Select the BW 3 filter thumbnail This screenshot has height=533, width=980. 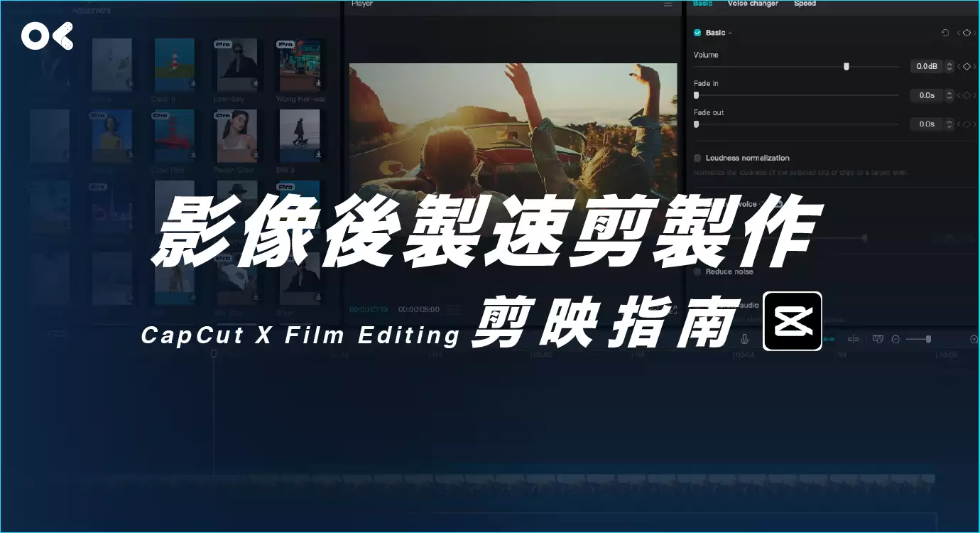(x=299, y=136)
